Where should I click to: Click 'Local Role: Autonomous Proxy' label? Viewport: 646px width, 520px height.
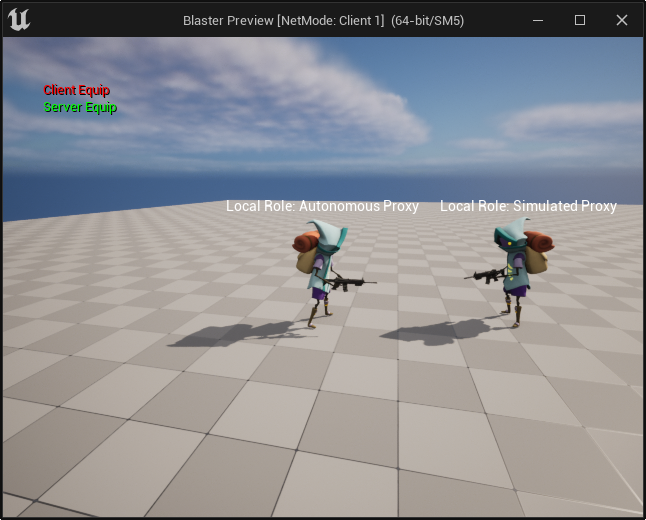[x=322, y=206]
